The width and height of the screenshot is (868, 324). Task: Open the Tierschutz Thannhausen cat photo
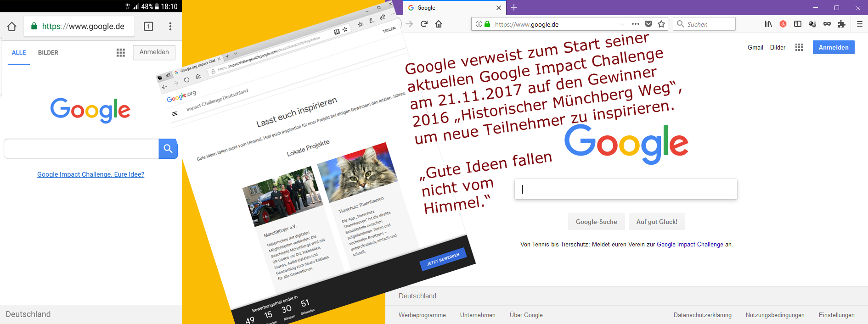[x=358, y=172]
